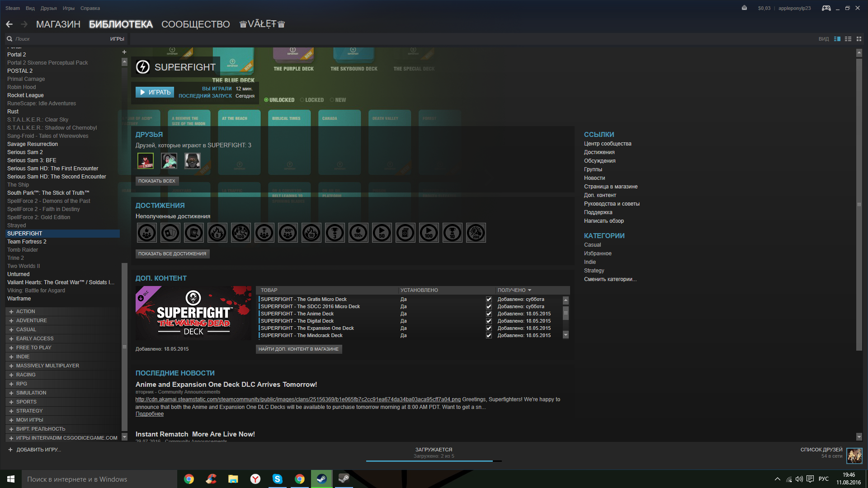The width and height of the screenshot is (868, 488).
Task: Open SUPERFIGHT Walking Dead Deck DLC image
Action: pyautogui.click(x=193, y=313)
